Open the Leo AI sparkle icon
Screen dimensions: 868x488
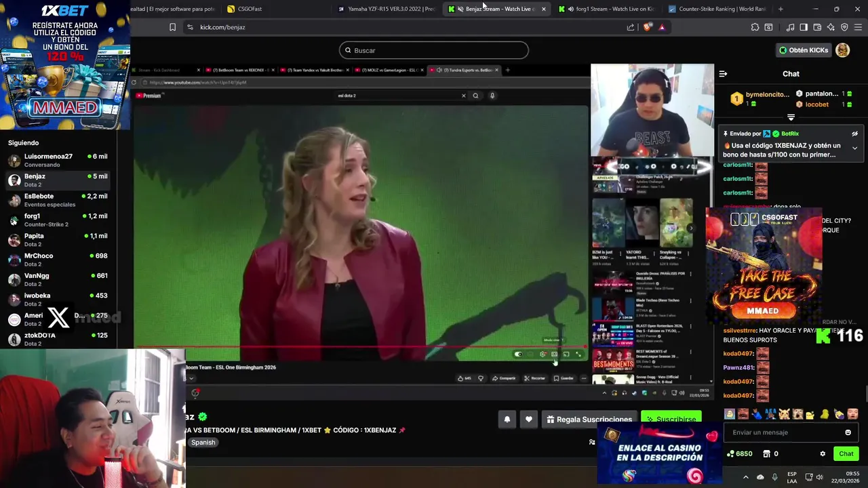coord(831,27)
